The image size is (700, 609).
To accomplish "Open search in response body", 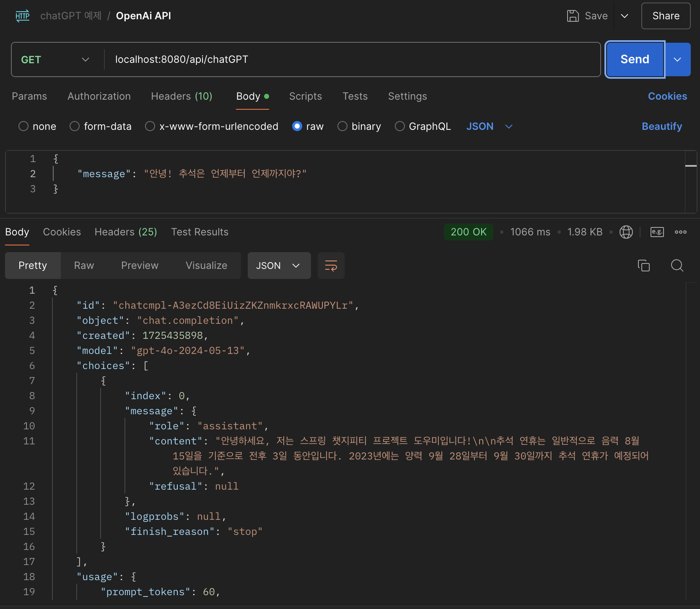I will (677, 266).
